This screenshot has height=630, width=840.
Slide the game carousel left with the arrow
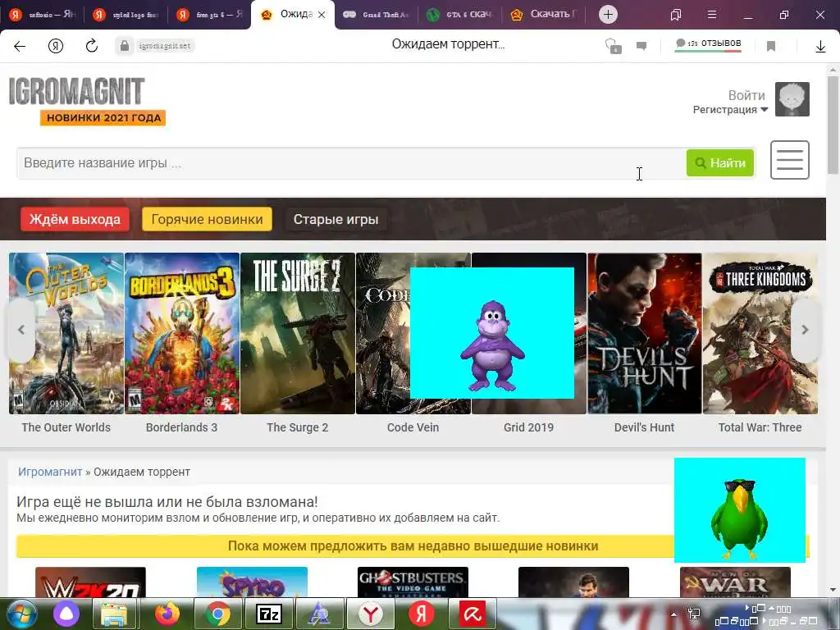click(x=21, y=330)
